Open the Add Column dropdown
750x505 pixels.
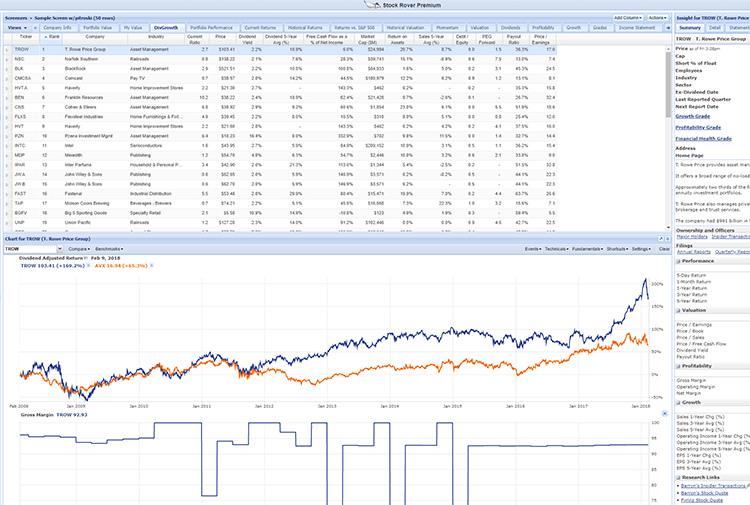[628, 18]
